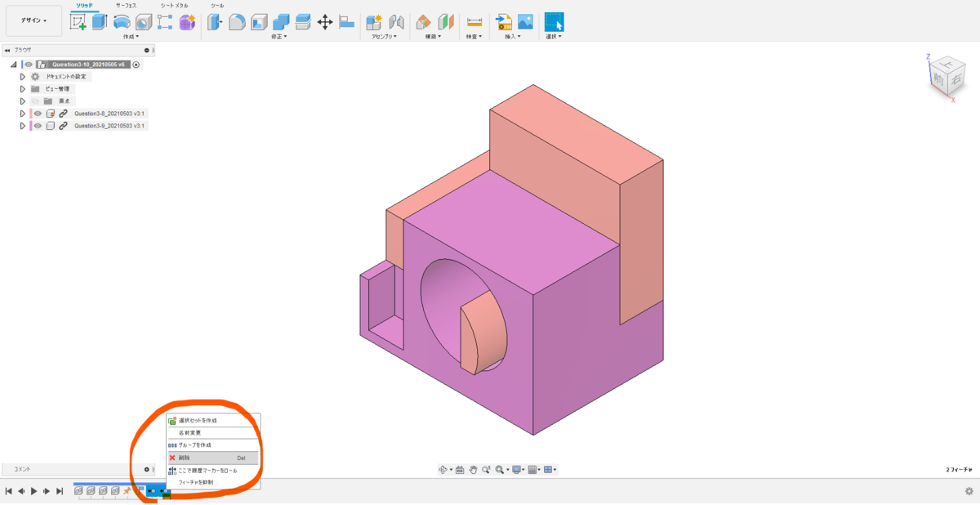Switch to the ツール tab
Image resolution: width=980 pixels, height=505 pixels.
click(x=217, y=5)
